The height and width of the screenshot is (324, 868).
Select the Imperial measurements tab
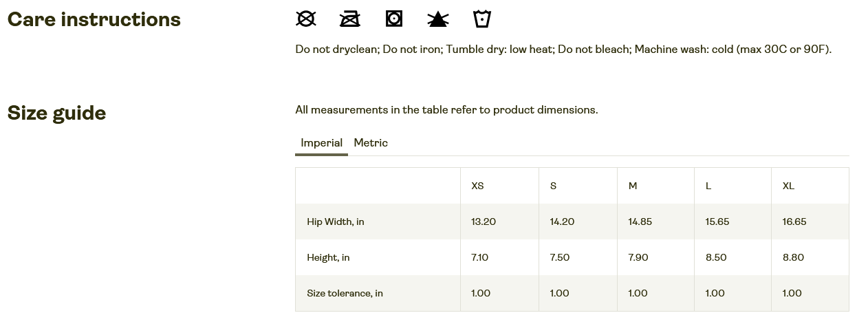pyautogui.click(x=321, y=143)
